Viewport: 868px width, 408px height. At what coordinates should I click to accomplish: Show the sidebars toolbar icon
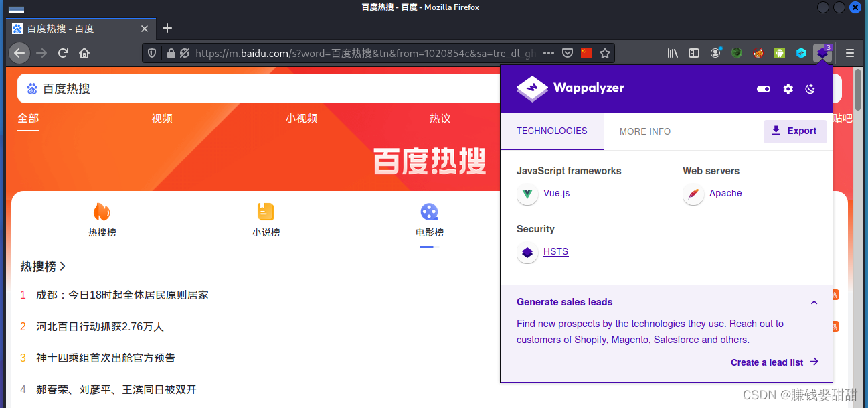coord(694,53)
